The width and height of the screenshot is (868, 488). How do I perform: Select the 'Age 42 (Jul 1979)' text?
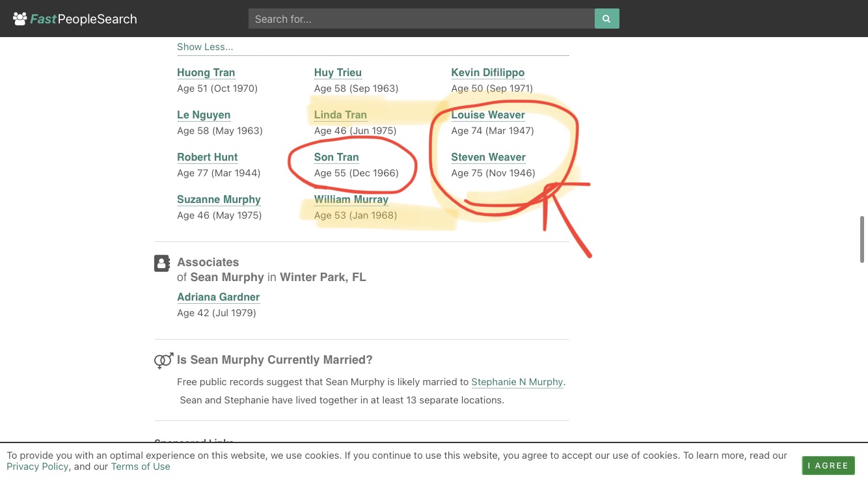(217, 313)
